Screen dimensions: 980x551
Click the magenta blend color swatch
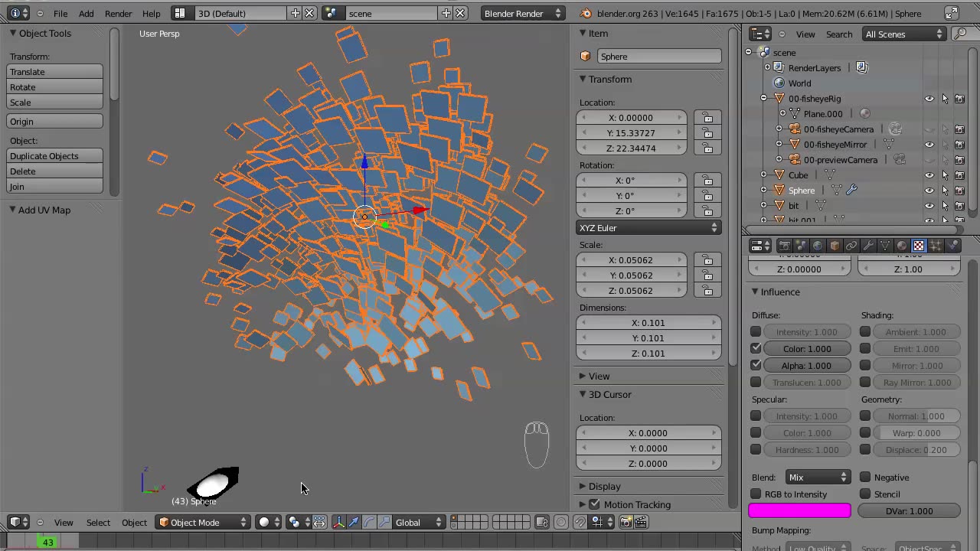799,510
